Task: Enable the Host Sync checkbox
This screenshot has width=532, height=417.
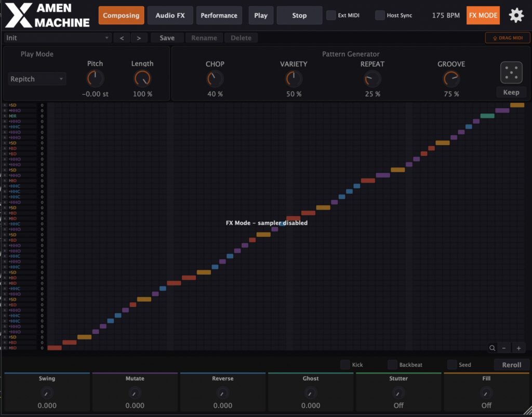Action: 380,15
